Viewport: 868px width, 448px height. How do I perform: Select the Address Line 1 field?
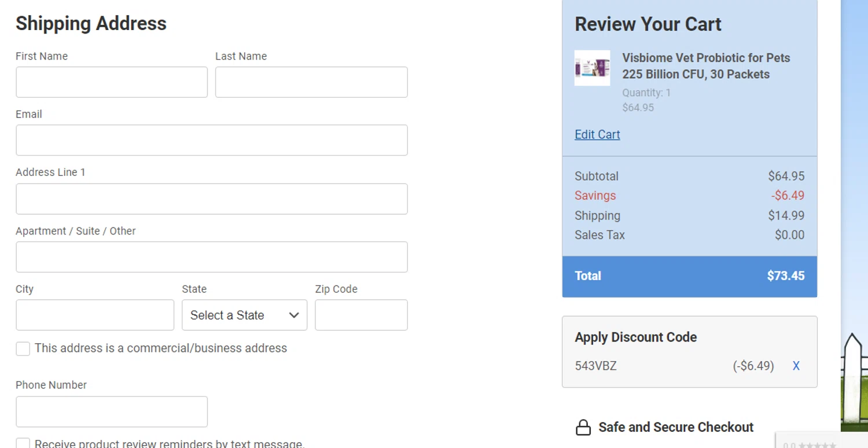(x=211, y=199)
